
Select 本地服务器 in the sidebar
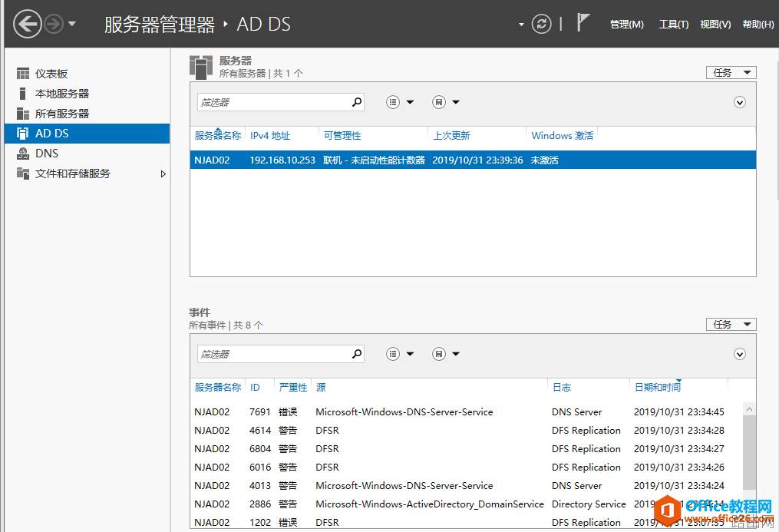[x=87, y=94]
